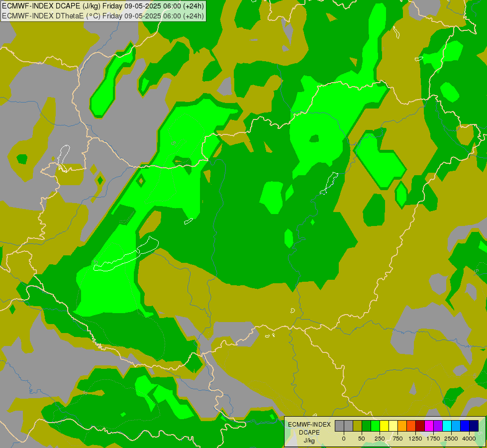487x448 pixels.
Task: Click the light blue legend swatch
Action: 456,426
